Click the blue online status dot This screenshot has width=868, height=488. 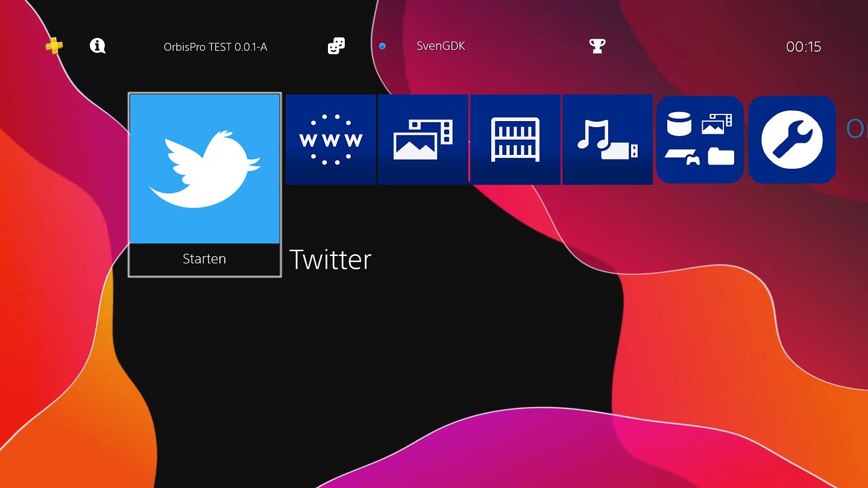[382, 46]
